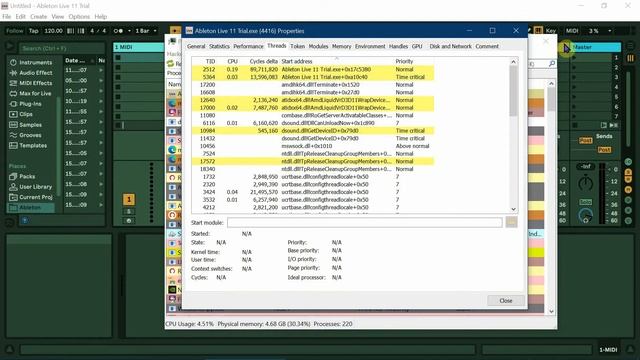Open Samples category in browser
The image size is (640, 360).
[26, 124]
